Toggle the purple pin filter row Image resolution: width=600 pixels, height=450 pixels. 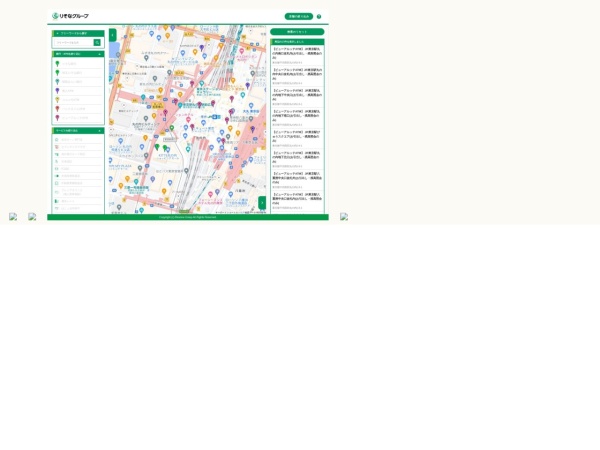point(78,91)
